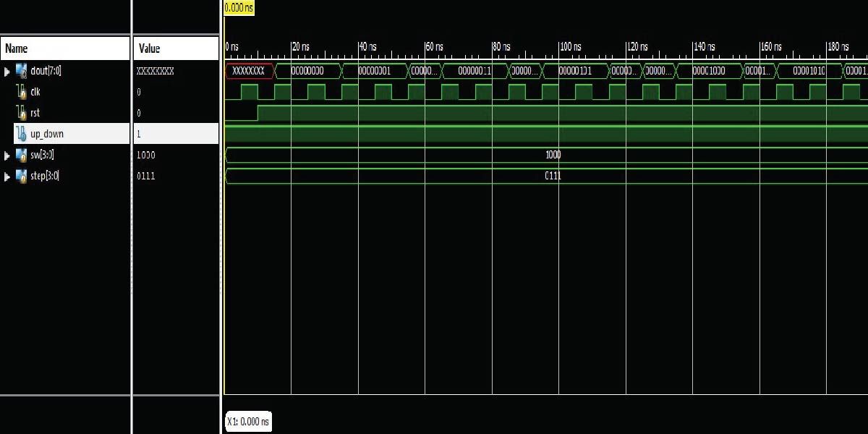Click the X1: 0.000 ns marker box
Image resolution: width=868 pixels, height=434 pixels.
[x=247, y=422]
